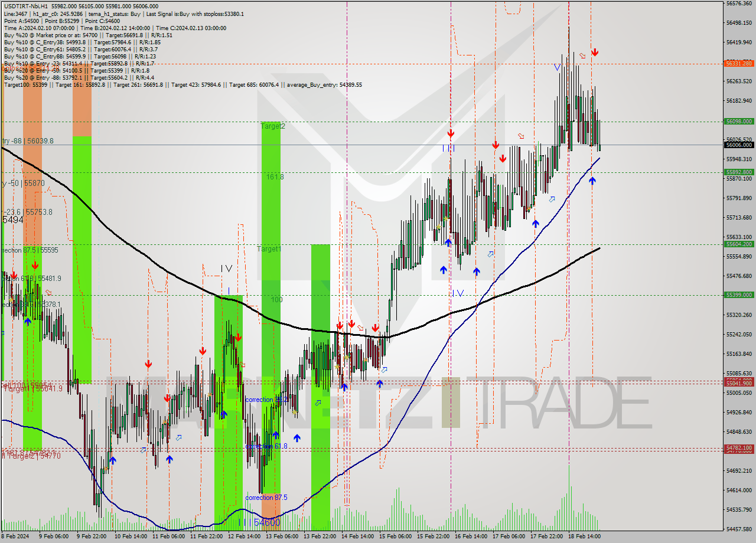Click the green 55892.800 price tag
Viewport: 756px width, 543px height.
[x=739, y=172]
